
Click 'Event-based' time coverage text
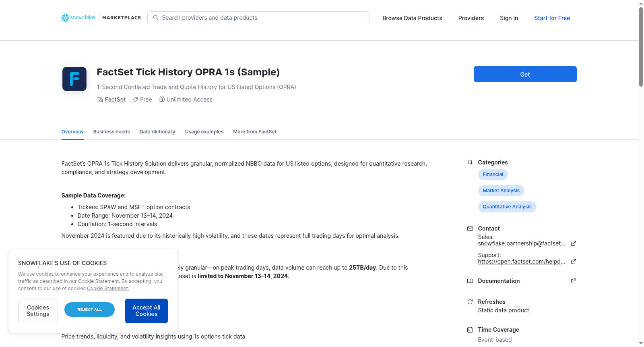pos(495,340)
